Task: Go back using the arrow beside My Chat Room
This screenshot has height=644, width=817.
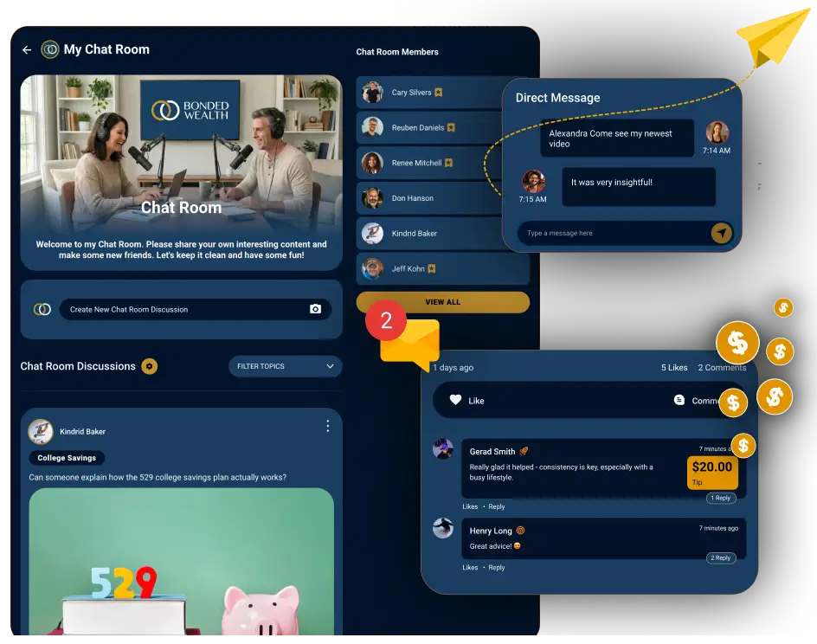Action: tap(27, 49)
